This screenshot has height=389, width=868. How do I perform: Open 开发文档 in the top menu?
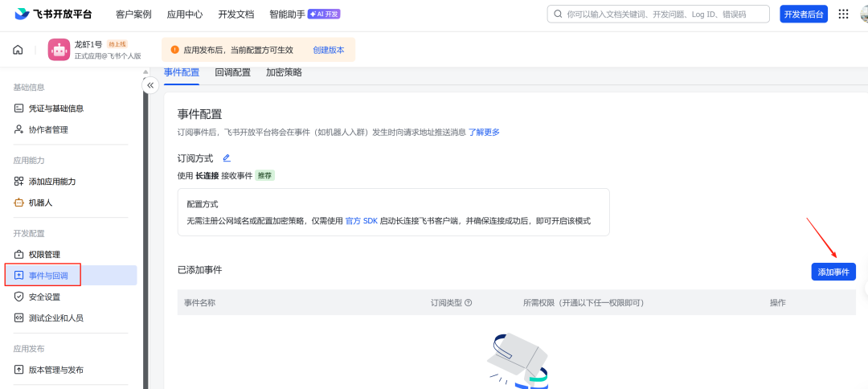(x=235, y=14)
